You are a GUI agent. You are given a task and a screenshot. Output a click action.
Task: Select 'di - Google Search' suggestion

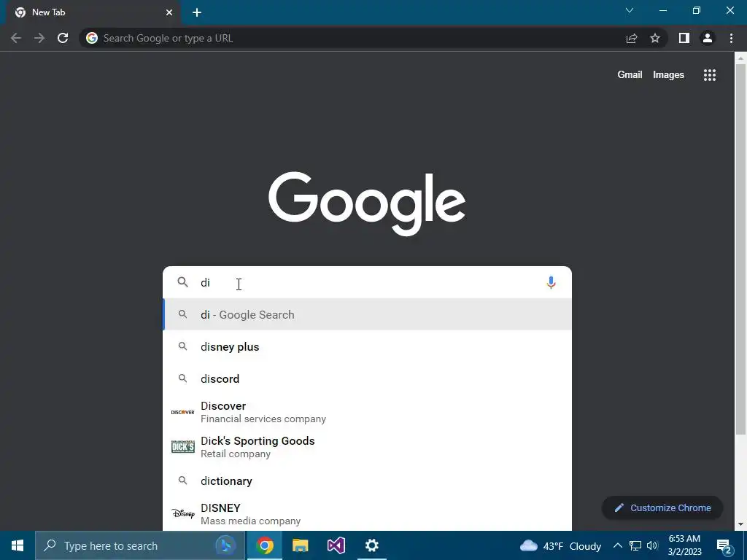[x=368, y=315]
